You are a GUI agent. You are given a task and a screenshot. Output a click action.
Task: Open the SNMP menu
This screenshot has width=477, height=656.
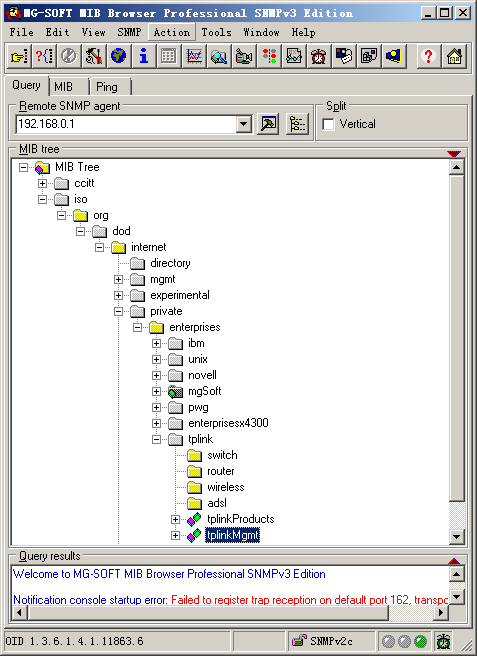[129, 32]
